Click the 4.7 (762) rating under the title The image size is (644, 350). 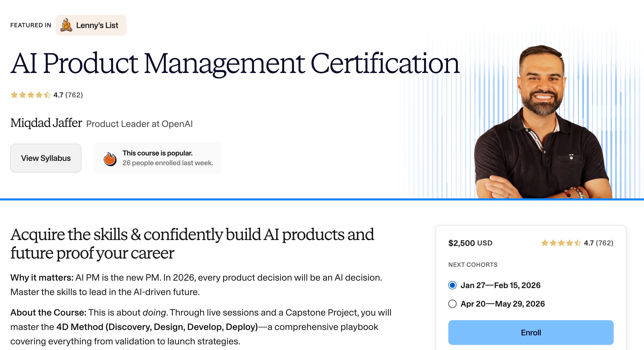pyautogui.click(x=68, y=95)
